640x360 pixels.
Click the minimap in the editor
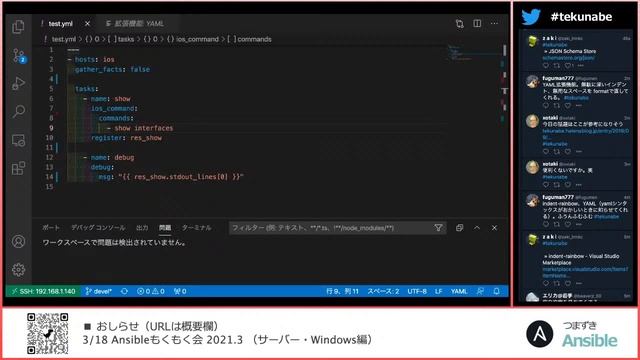click(473, 53)
